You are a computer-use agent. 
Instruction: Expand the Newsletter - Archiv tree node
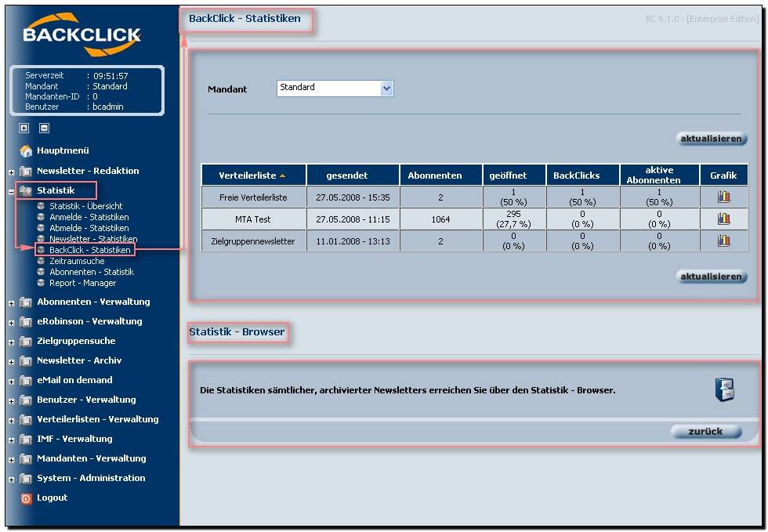[11, 362]
